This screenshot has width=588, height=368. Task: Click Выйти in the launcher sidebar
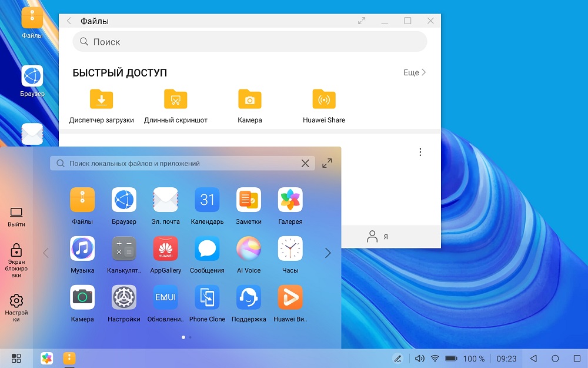pos(16,217)
